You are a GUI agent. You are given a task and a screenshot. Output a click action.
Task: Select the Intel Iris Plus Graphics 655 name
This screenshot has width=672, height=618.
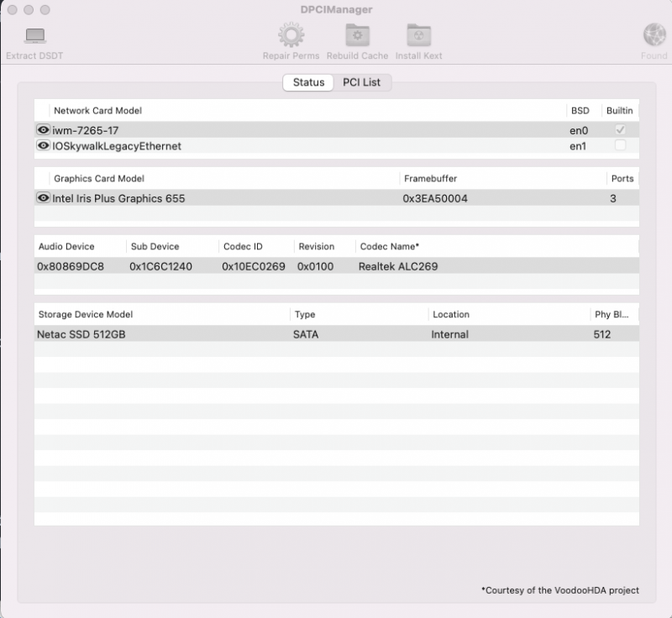click(118, 198)
